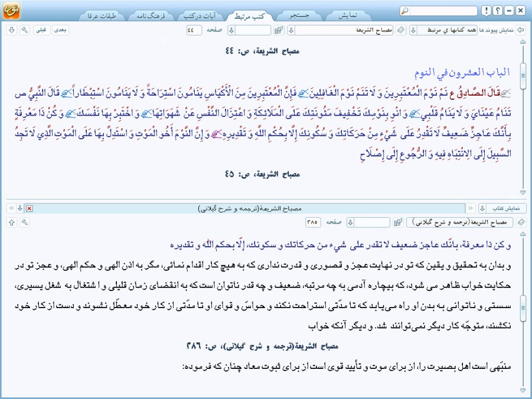
Task: Click the upper page number field showing ٤٤
Action: tap(194, 30)
